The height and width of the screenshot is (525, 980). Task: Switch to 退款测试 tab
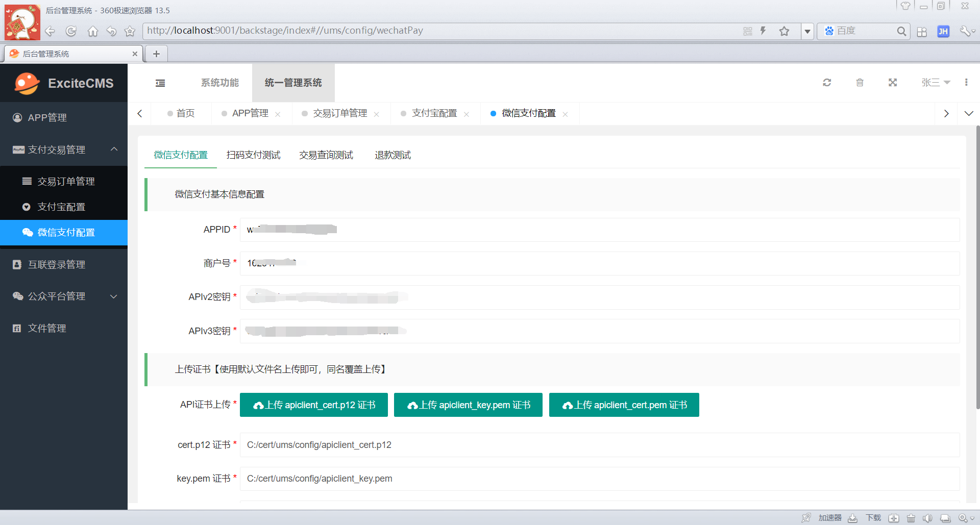[x=393, y=155]
